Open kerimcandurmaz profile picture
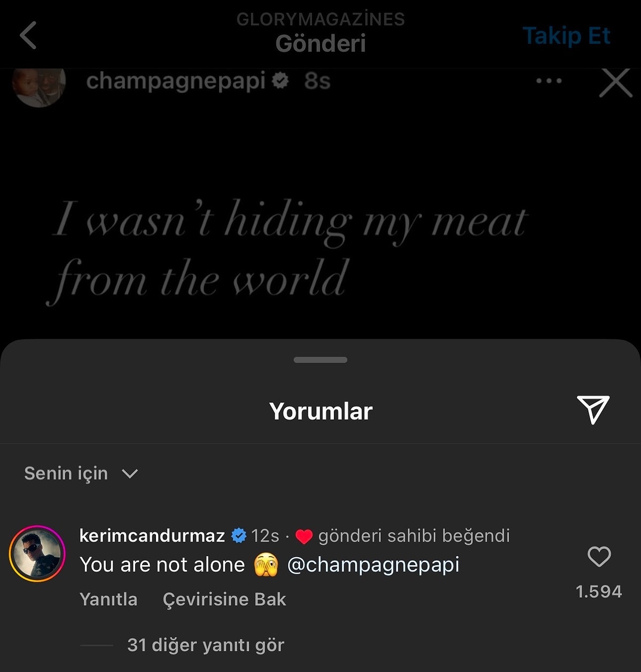641x672 pixels. pyautogui.click(x=37, y=553)
